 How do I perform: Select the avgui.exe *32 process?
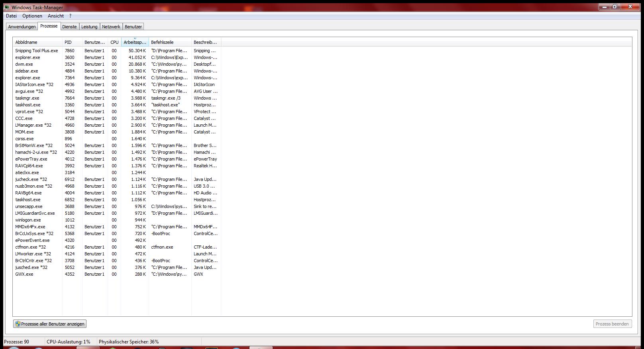click(117, 91)
